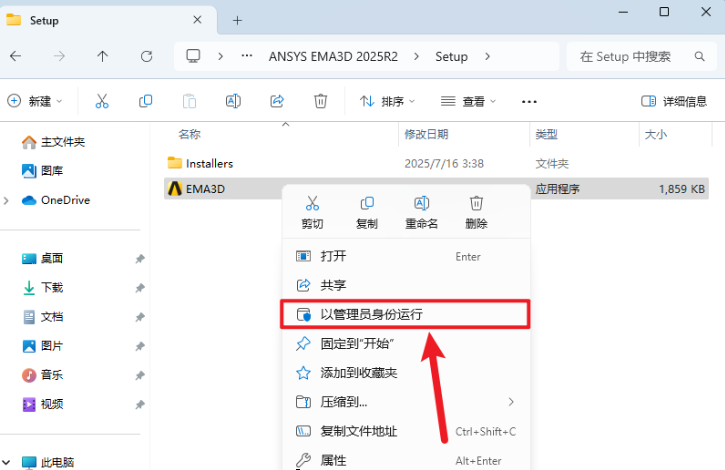Open 下载 downloads quick access
This screenshot has height=470, width=725.
[43, 287]
